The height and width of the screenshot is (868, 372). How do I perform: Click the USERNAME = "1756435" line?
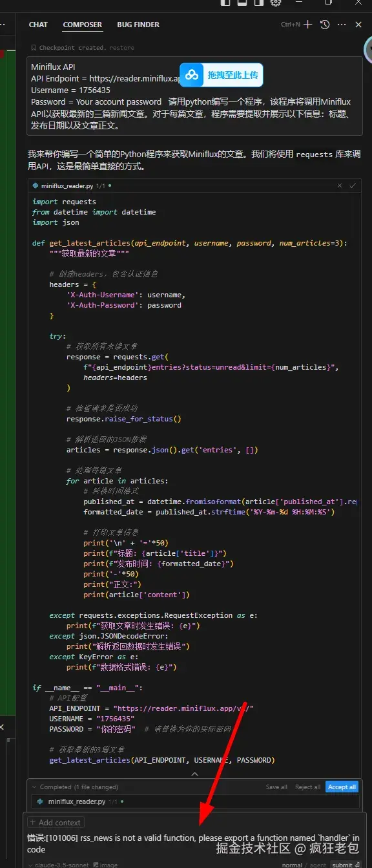92,719
